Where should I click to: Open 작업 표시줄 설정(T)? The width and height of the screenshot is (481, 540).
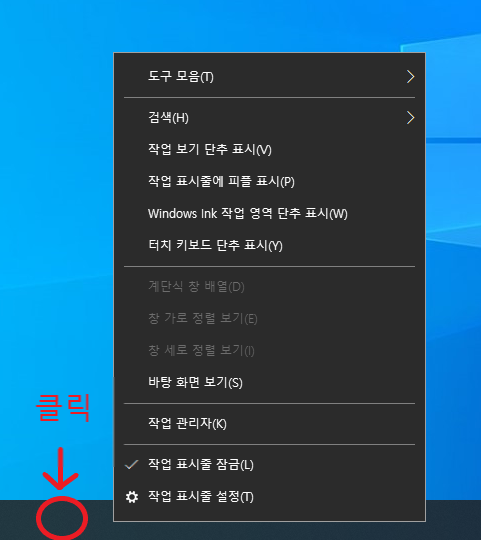point(269,497)
